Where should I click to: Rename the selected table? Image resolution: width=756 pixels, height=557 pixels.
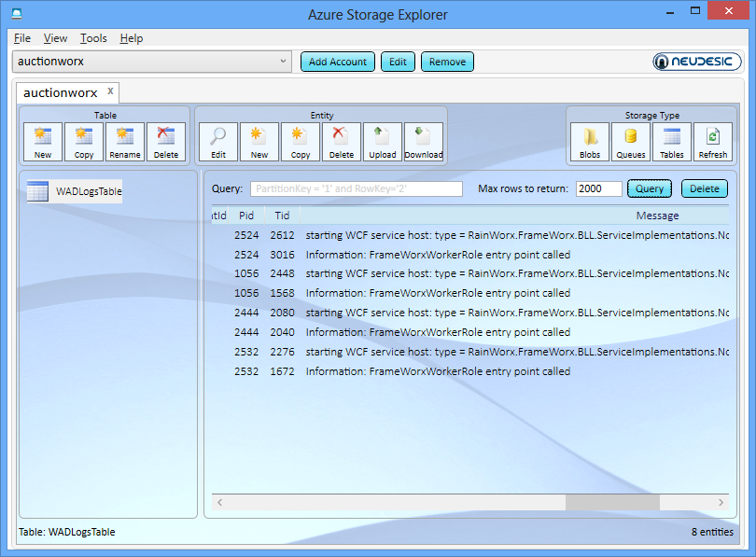pyautogui.click(x=125, y=142)
